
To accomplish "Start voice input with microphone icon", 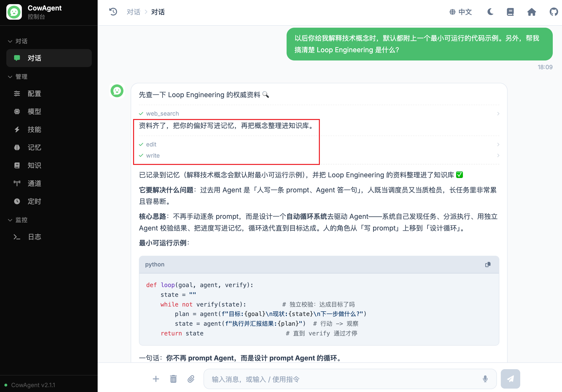I will pos(485,379).
